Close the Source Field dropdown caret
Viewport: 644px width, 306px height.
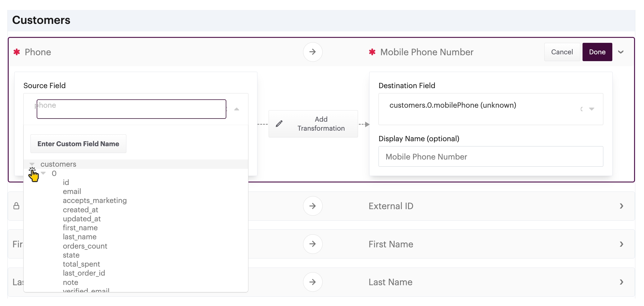[x=237, y=109]
